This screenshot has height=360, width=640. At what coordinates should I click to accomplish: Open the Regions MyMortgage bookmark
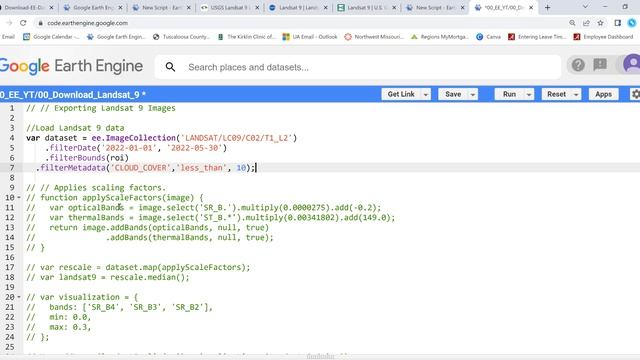440,37
